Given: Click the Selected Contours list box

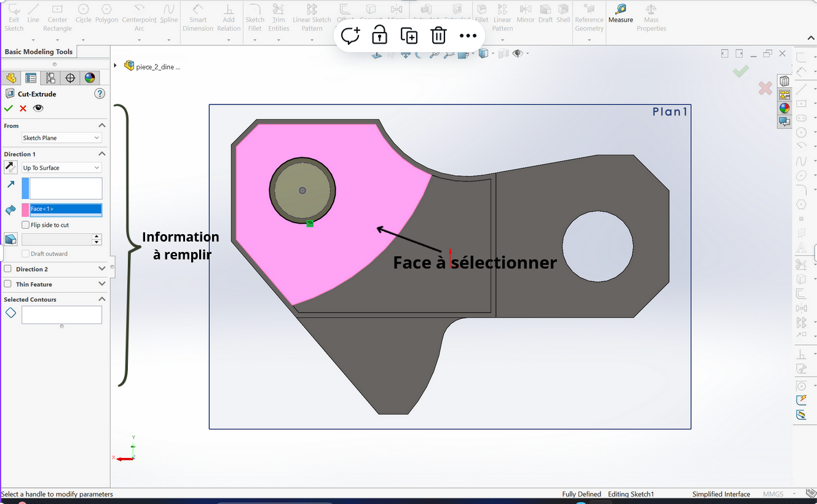Looking at the screenshot, I should [61, 315].
